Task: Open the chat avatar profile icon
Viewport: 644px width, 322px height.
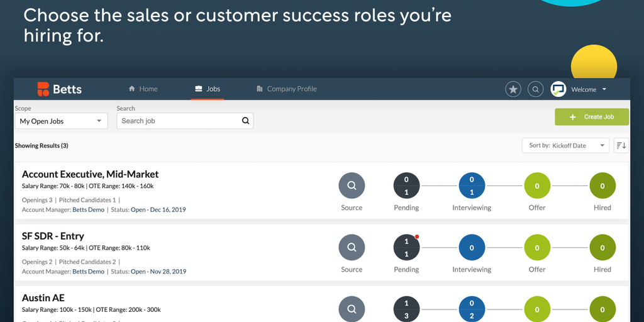Action: [x=558, y=89]
